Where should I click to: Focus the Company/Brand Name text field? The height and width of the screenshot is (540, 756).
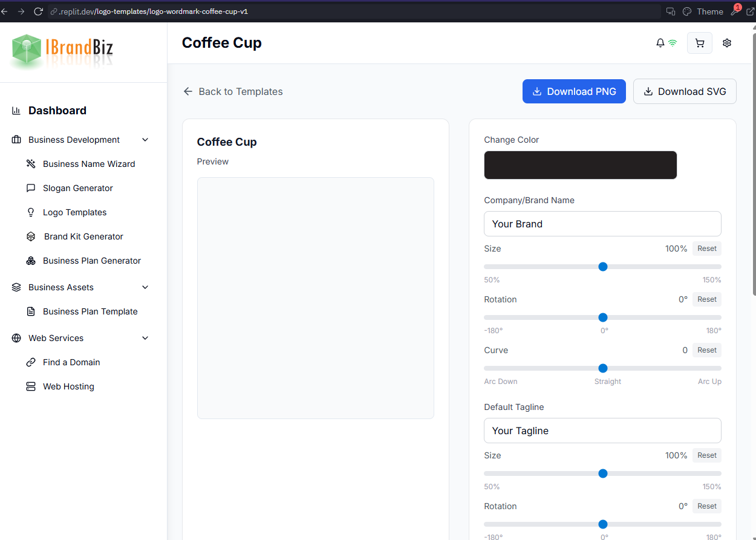[602, 224]
